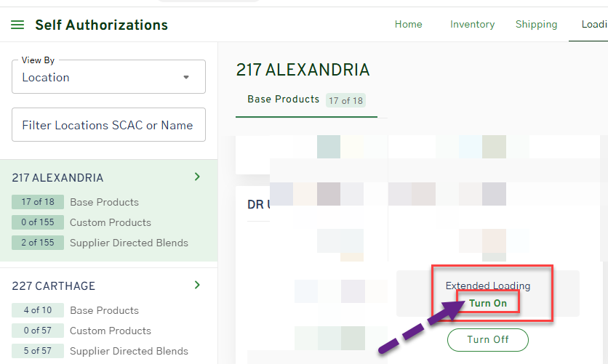Viewport: 608px width, 364px height.
Task: Open the hamburger navigation menu
Action: pyautogui.click(x=17, y=25)
